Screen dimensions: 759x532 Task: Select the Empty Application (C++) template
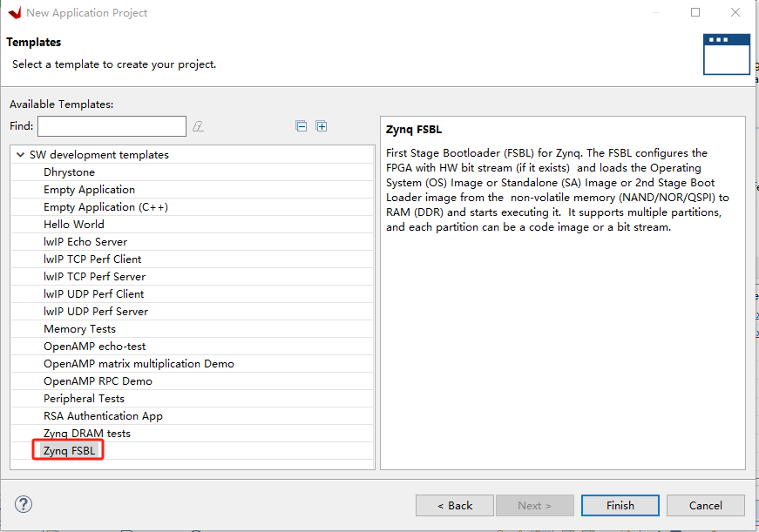[x=105, y=207]
